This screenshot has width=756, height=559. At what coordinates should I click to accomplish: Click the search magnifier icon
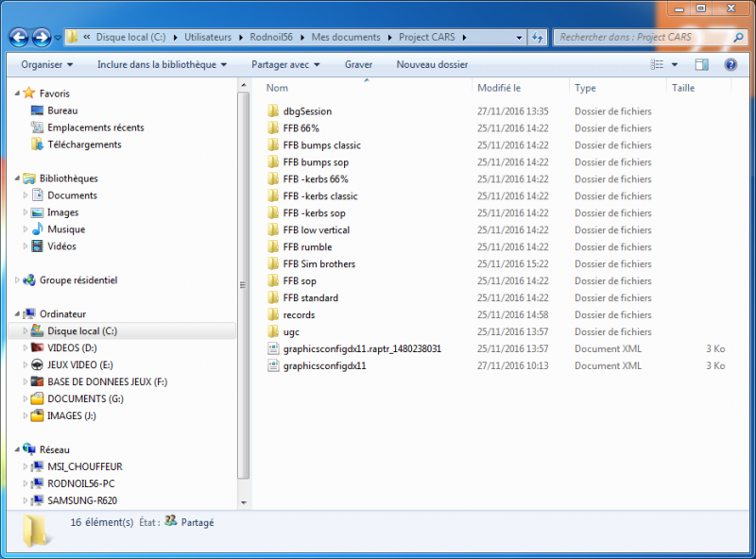pyautogui.click(x=738, y=37)
